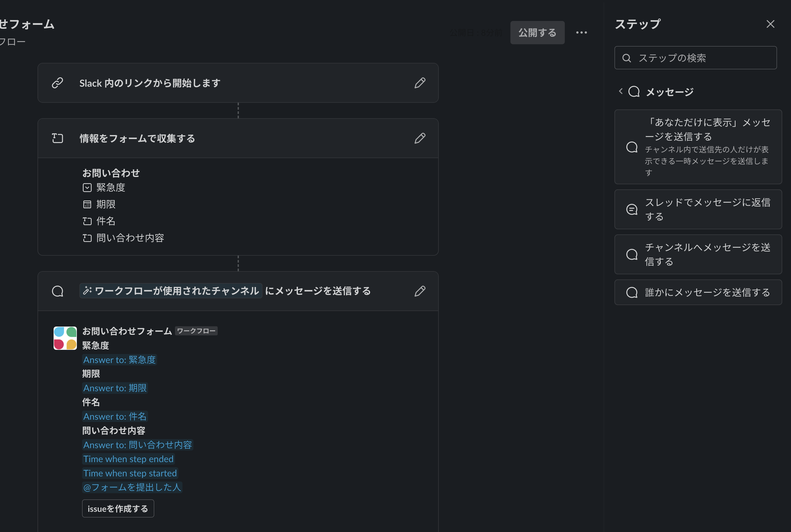Click the dropdown icon beside 緊急度 field
The width and height of the screenshot is (791, 532).
click(87, 187)
